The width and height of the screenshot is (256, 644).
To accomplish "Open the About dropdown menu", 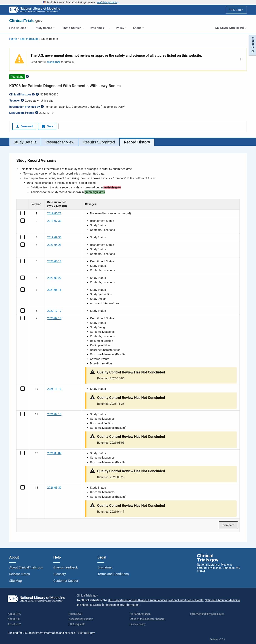I will (x=138, y=28).
